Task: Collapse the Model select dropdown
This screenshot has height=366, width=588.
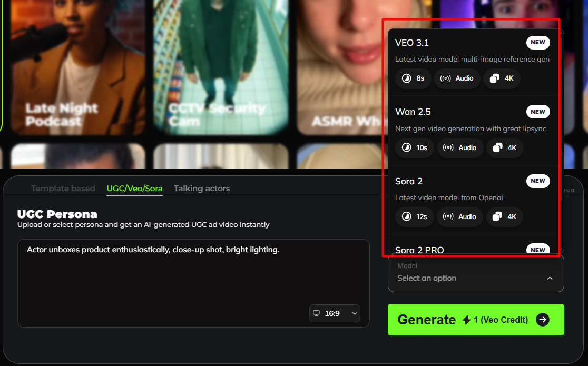Action: [476, 273]
